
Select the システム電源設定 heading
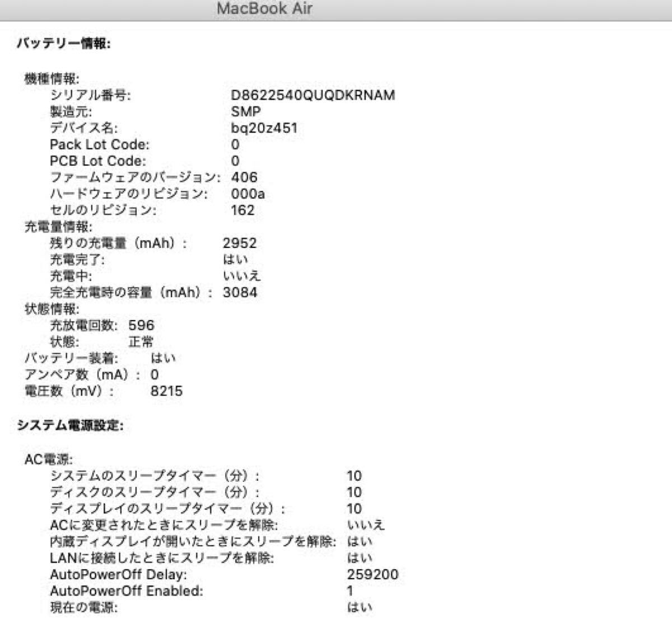70,425
